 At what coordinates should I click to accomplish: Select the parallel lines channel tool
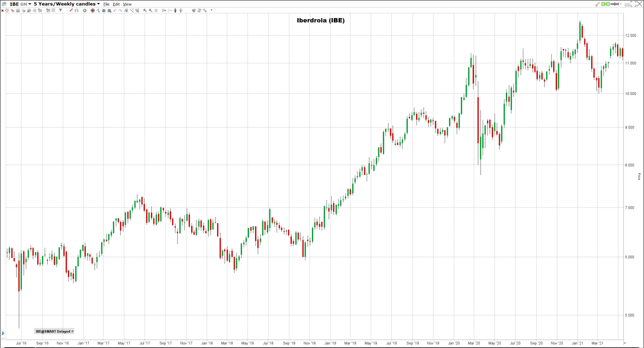click(x=137, y=10)
